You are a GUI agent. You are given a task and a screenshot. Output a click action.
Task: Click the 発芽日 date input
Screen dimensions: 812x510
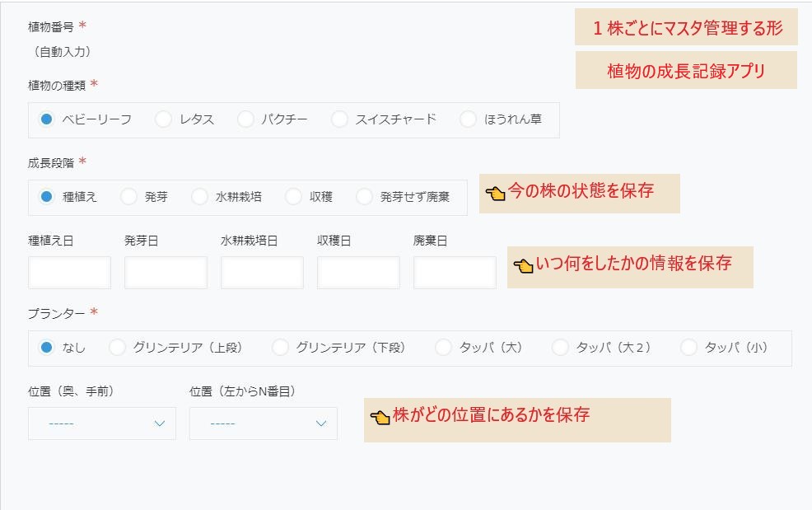tap(166, 273)
